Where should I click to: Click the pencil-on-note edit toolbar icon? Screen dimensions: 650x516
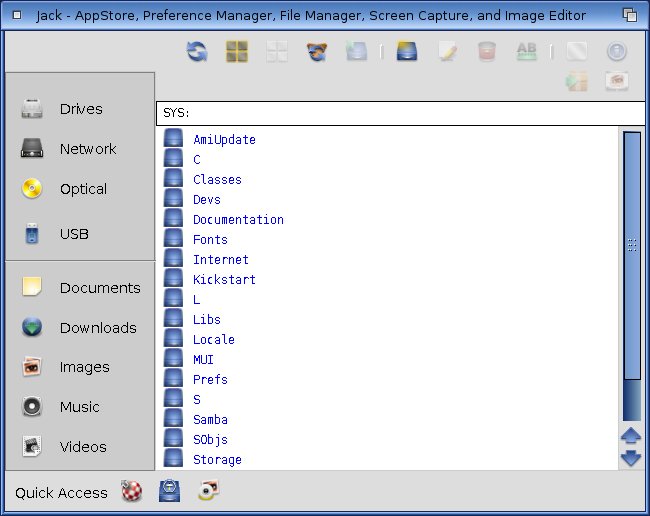point(447,52)
